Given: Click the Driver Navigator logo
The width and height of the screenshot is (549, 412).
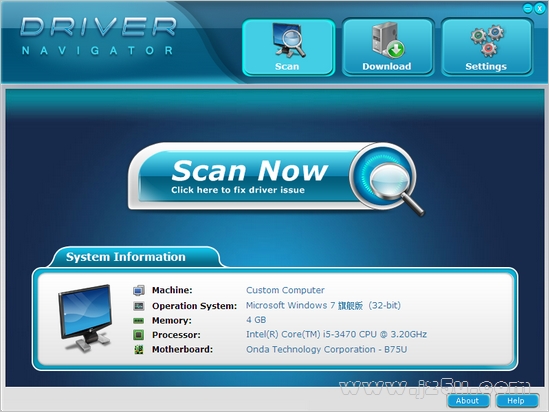Looking at the screenshot, I should [98, 36].
